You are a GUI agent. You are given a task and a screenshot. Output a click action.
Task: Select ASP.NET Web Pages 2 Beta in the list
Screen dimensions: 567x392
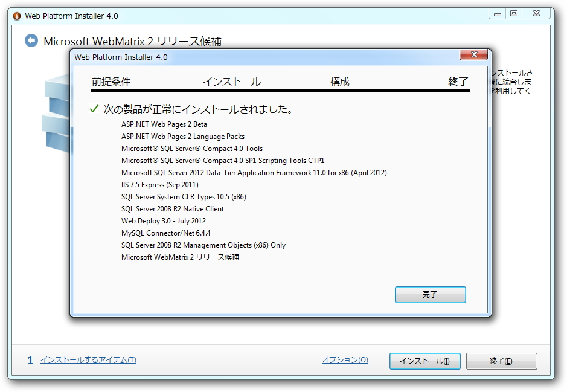click(x=164, y=124)
